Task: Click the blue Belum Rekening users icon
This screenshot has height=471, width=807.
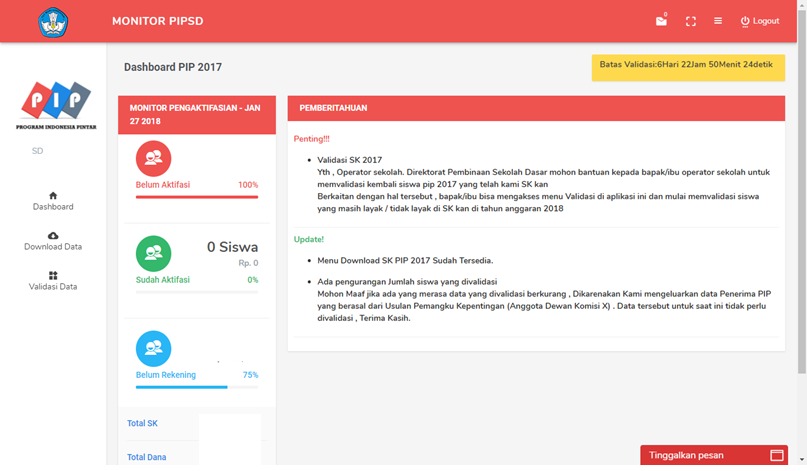Action: [153, 348]
